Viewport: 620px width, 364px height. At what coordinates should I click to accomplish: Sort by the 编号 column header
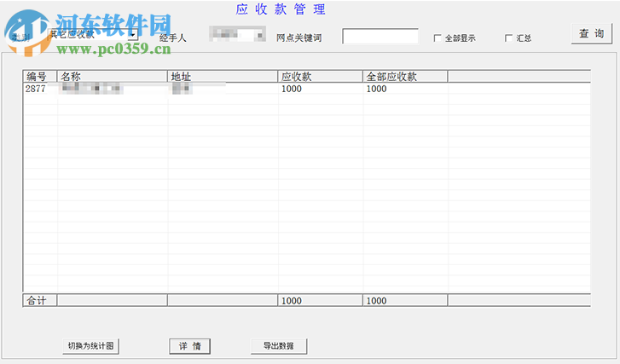(40, 77)
